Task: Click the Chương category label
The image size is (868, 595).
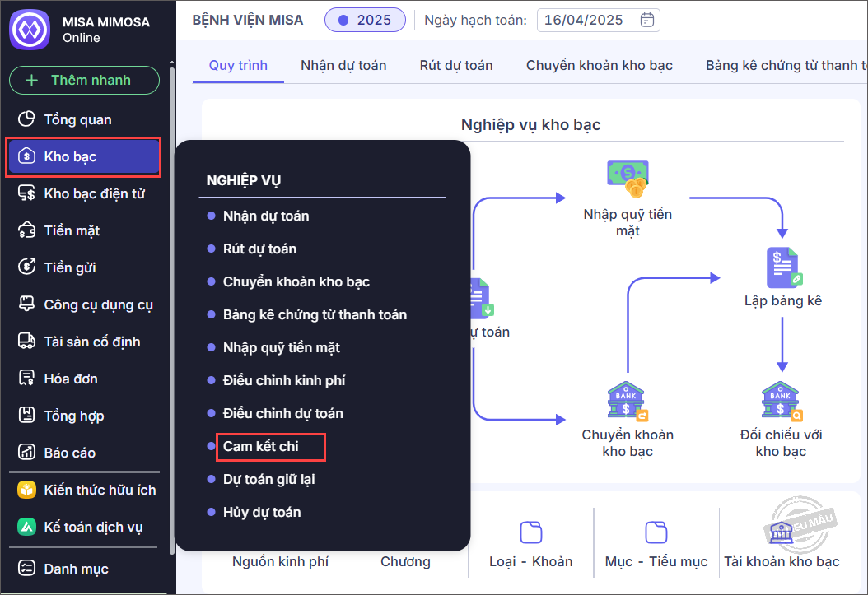Action: pyautogui.click(x=405, y=562)
